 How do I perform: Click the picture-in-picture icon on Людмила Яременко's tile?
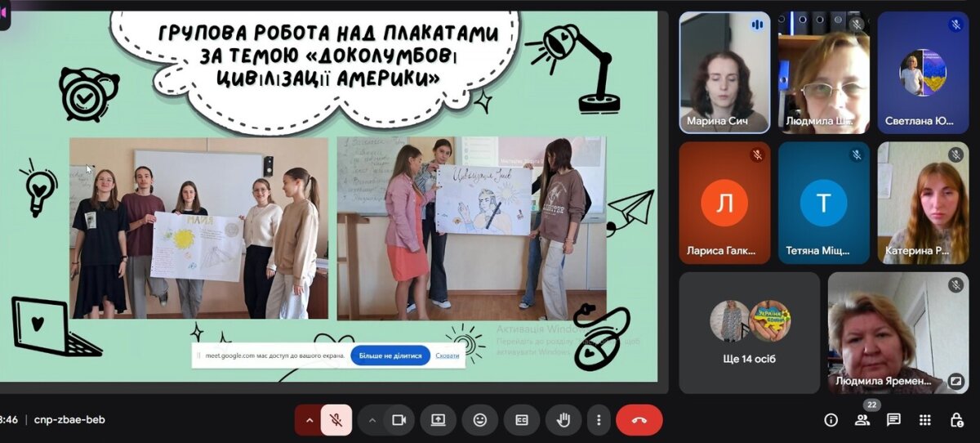[x=955, y=381]
